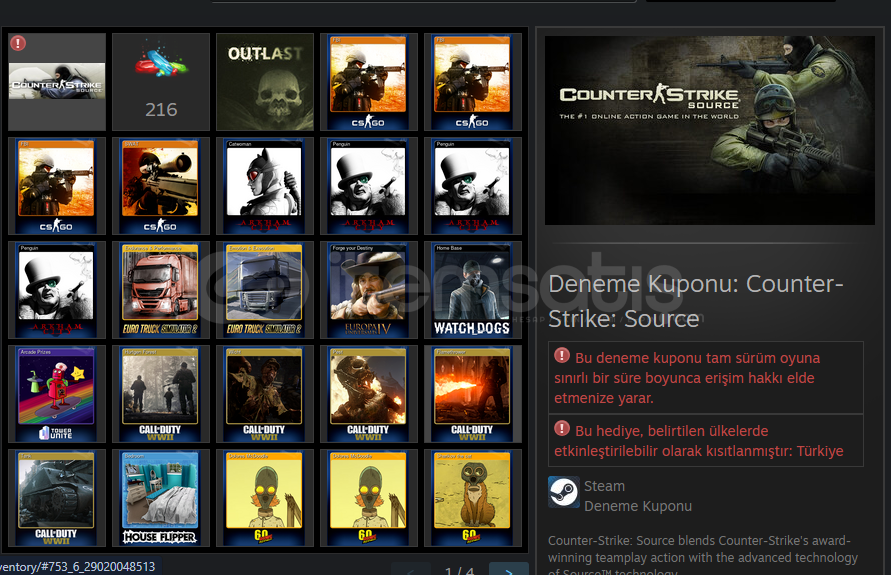The image size is (891, 575).
Task: Select the FBI card beside the Outlast item
Action: (x=369, y=82)
